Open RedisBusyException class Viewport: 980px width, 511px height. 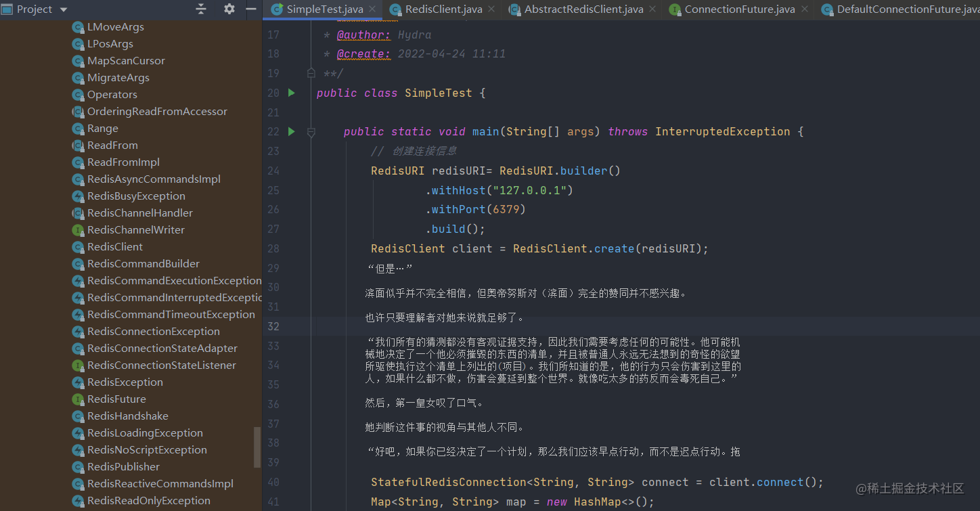[136, 196]
